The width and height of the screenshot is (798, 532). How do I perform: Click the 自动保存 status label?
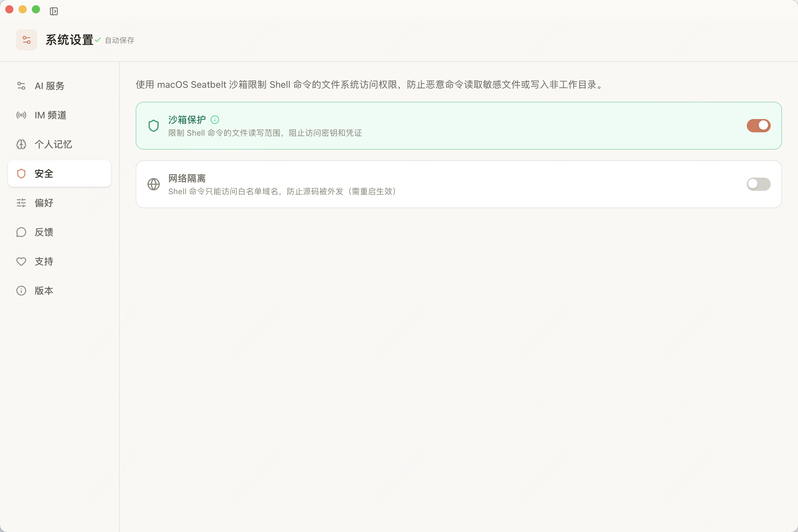click(x=119, y=40)
